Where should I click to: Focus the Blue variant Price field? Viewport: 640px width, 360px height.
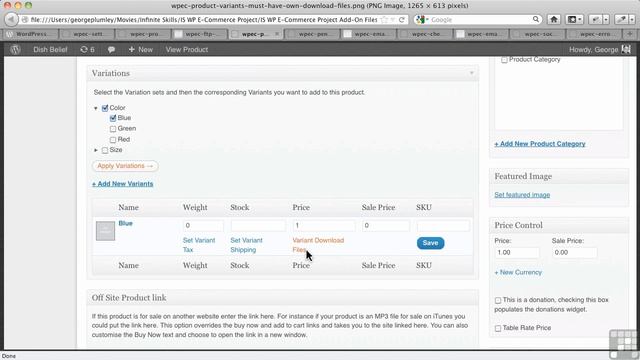pyautogui.click(x=324, y=225)
